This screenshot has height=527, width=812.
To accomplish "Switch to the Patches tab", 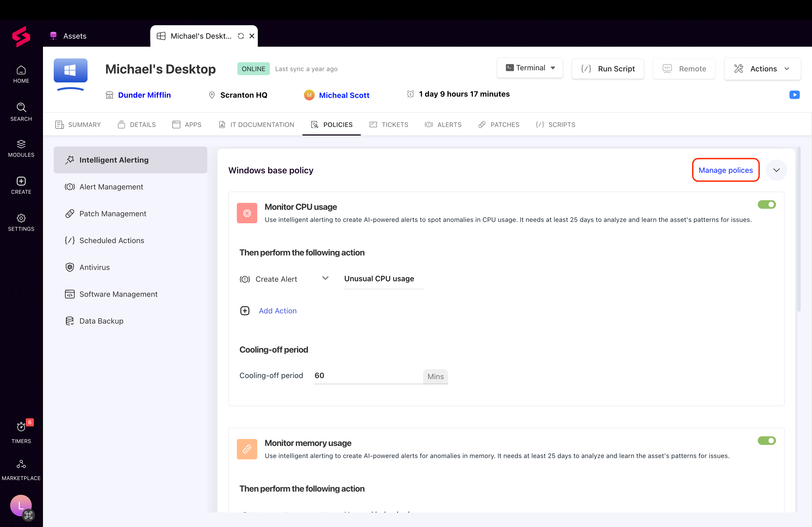I will (x=498, y=125).
